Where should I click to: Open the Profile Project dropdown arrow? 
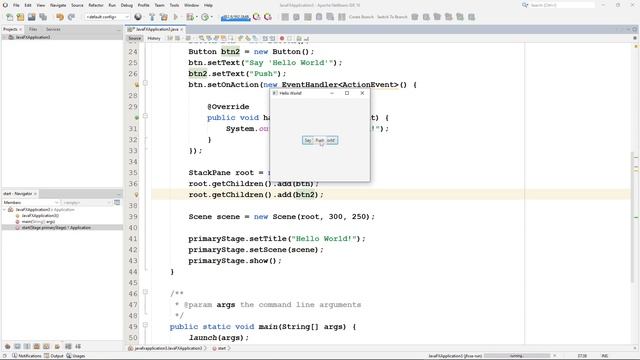tap(211, 17)
